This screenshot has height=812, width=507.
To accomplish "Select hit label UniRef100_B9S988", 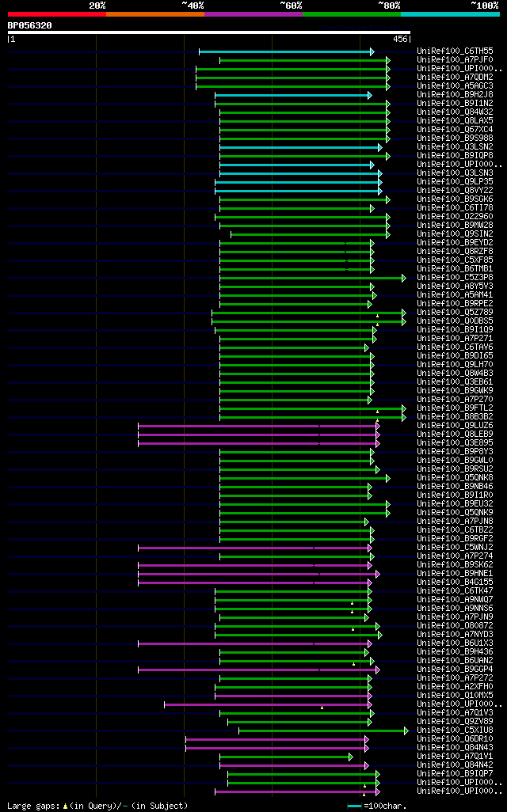I will pyautogui.click(x=456, y=138).
